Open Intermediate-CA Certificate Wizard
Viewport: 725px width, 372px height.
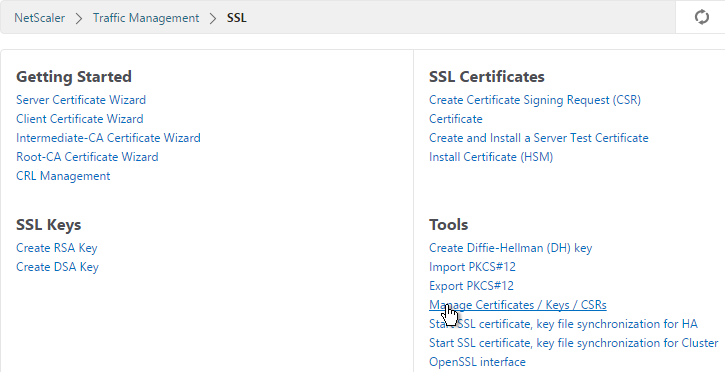pyautogui.click(x=108, y=138)
